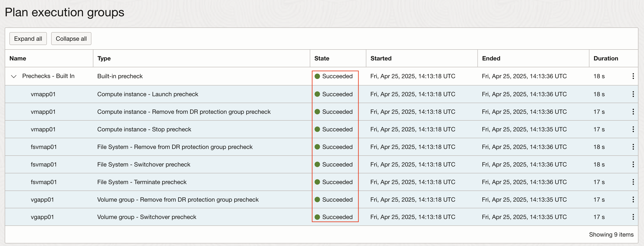Click the State column header
Image resolution: width=644 pixels, height=246 pixels.
(x=322, y=58)
